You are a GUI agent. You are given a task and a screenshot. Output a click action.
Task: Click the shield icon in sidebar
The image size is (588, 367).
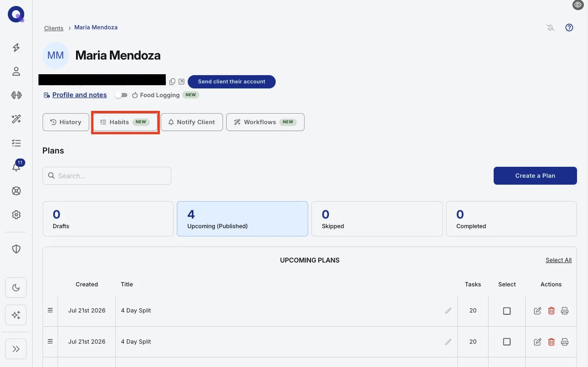click(x=16, y=249)
